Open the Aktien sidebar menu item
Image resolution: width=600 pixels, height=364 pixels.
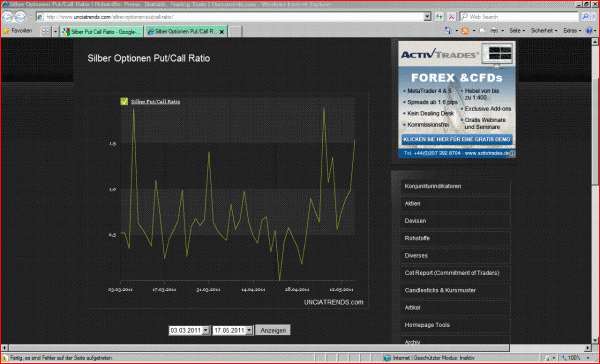tap(455, 204)
